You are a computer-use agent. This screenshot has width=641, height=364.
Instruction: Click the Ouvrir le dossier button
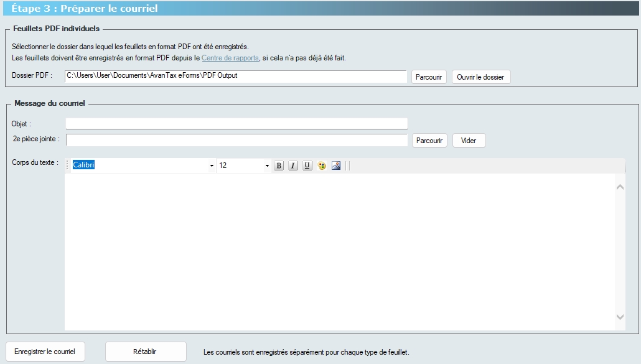(x=480, y=77)
